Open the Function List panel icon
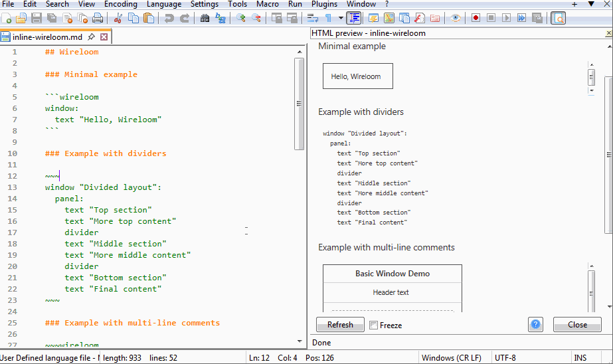613x364 pixels. (420, 18)
